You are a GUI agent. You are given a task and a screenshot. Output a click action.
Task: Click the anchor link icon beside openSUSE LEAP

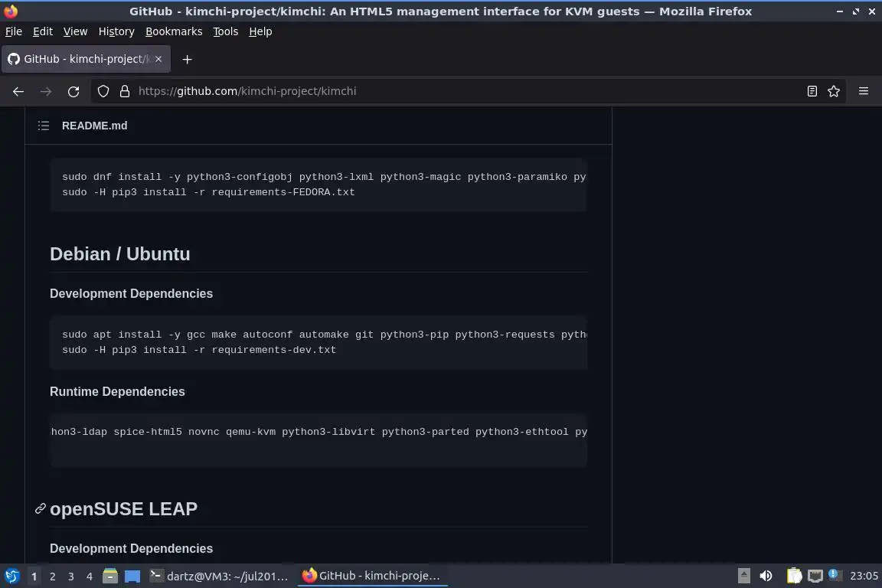tap(40, 508)
